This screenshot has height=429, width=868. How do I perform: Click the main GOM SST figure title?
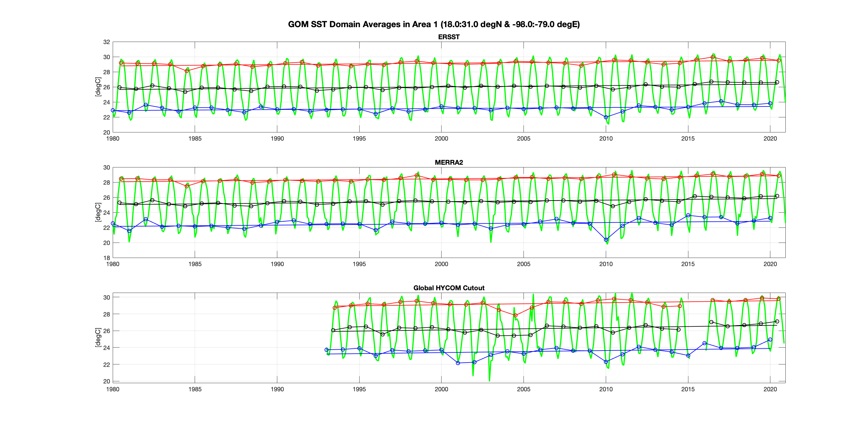tap(434, 24)
